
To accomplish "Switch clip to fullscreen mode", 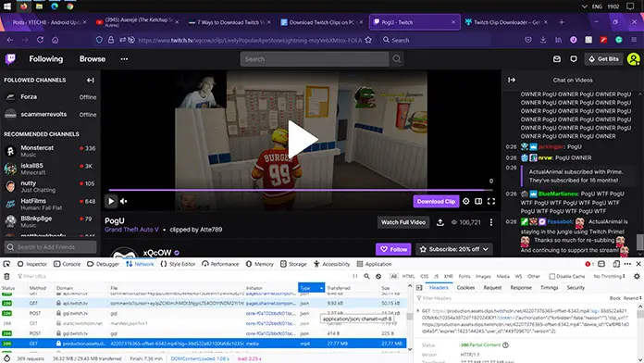I will tap(490, 201).
